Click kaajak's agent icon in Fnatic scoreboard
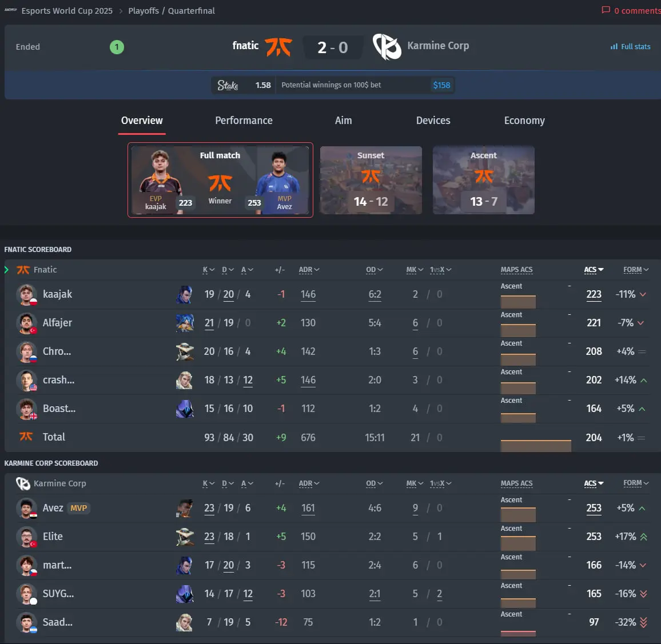The image size is (661, 644). pyautogui.click(x=185, y=294)
